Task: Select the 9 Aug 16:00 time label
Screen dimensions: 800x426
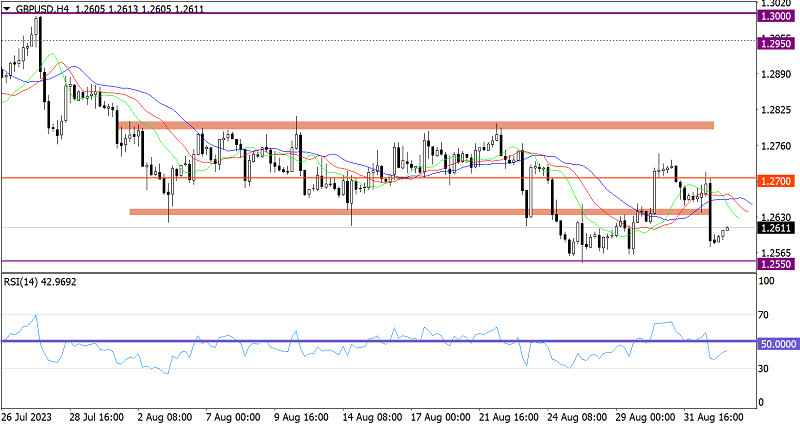Action: (x=301, y=417)
